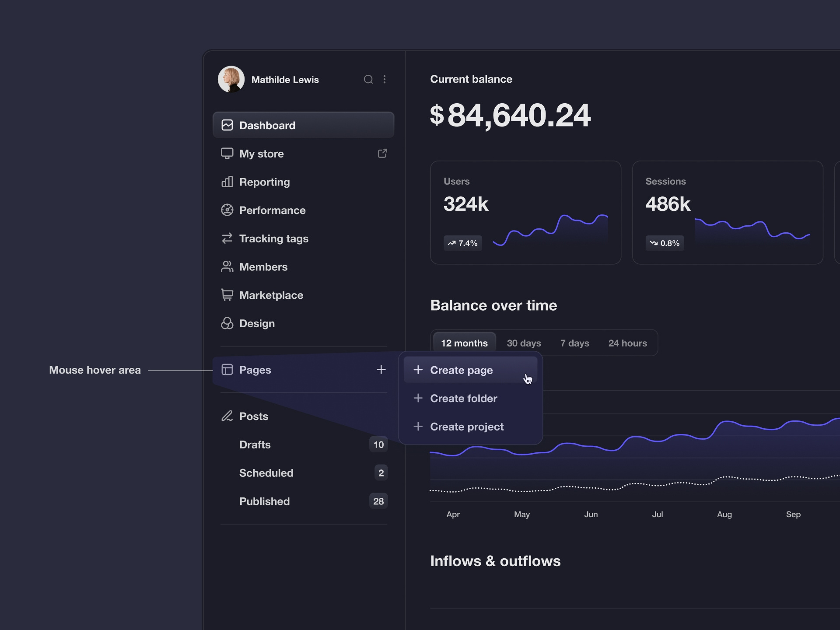
Task: Expand the Published posts list
Action: coord(264,501)
